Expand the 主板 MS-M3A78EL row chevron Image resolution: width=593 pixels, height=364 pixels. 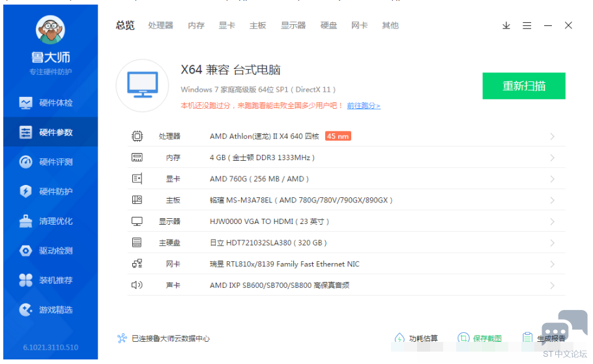click(x=552, y=201)
